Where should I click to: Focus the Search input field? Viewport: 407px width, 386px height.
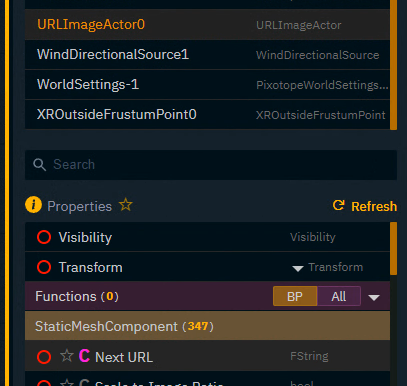(211, 165)
